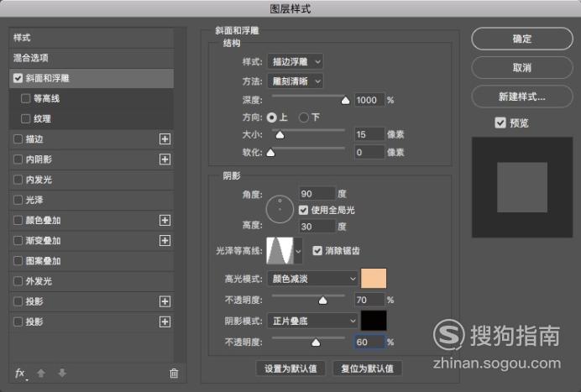Click the plus icon beside 渐变叠加
The height and width of the screenshot is (392, 581).
(165, 241)
